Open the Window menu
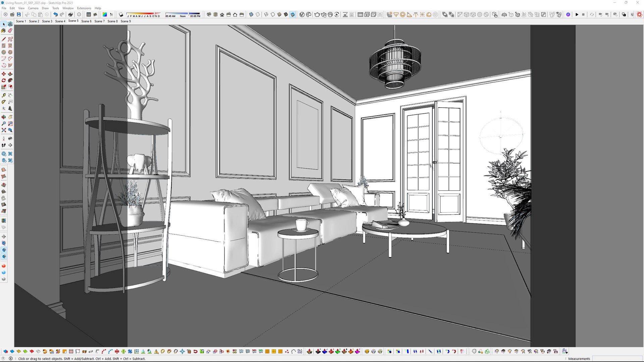644x362 pixels. 68,8
